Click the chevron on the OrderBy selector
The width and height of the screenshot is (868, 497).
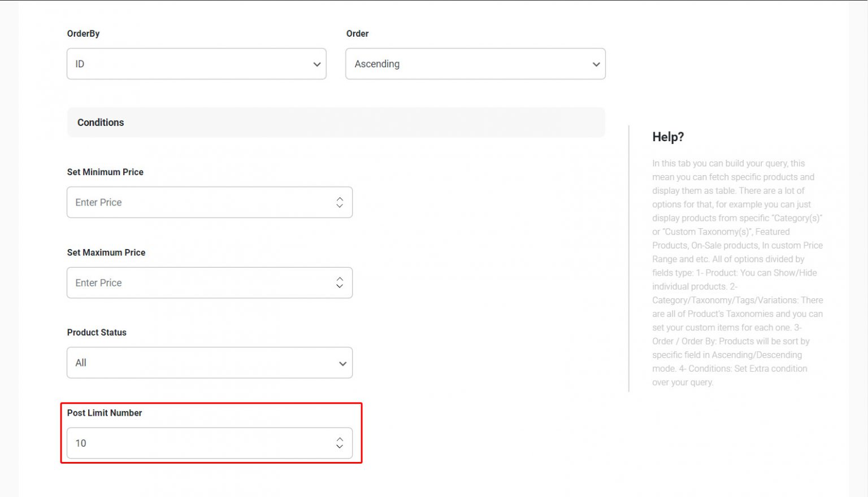pyautogui.click(x=316, y=64)
